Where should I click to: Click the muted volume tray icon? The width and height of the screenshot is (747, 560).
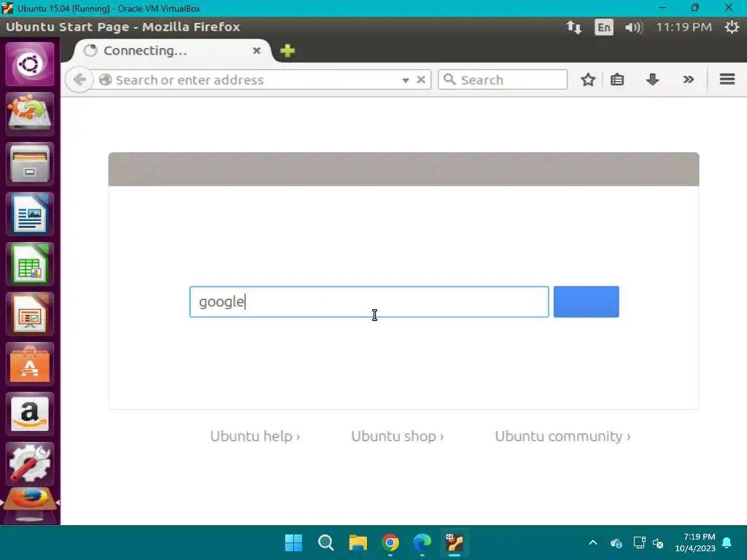point(658,542)
